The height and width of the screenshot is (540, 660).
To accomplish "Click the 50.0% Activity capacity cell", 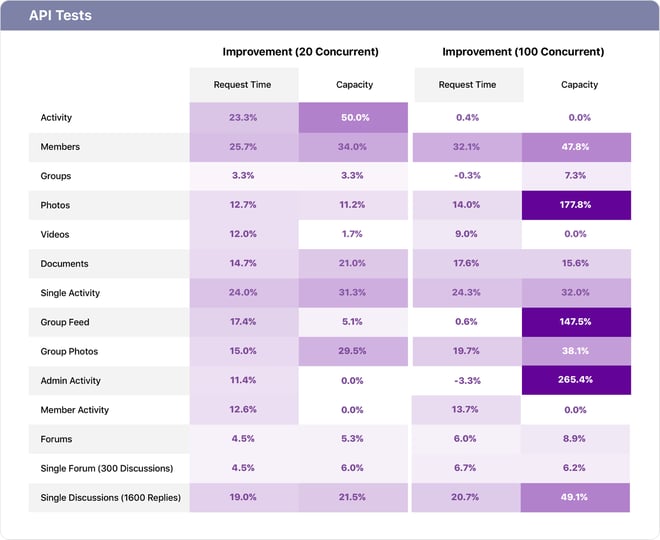I will point(353,118).
